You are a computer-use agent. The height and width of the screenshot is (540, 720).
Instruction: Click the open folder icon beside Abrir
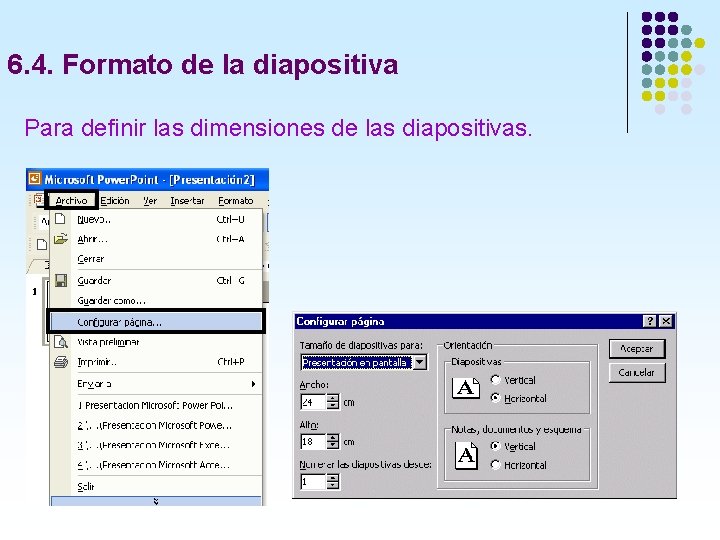[x=61, y=239]
